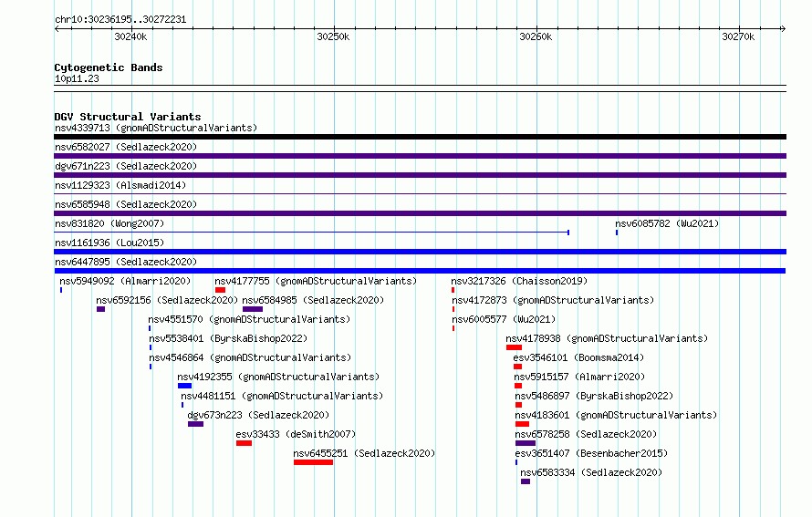Image resolution: width=812 pixels, height=517 pixels.
Task: Click nsv4551570 gnomAD variant label
Action: (249, 319)
